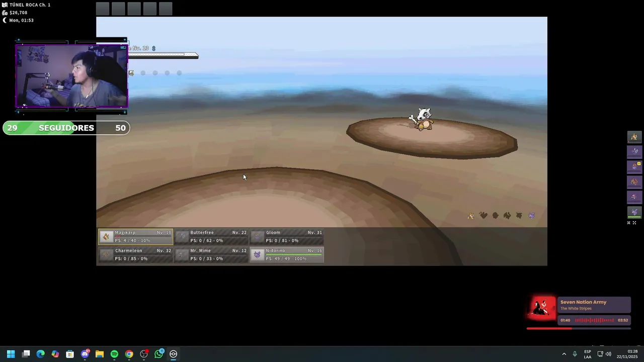Click the webcam overlay feed
Screen dimensions: 644x362
coord(71,76)
